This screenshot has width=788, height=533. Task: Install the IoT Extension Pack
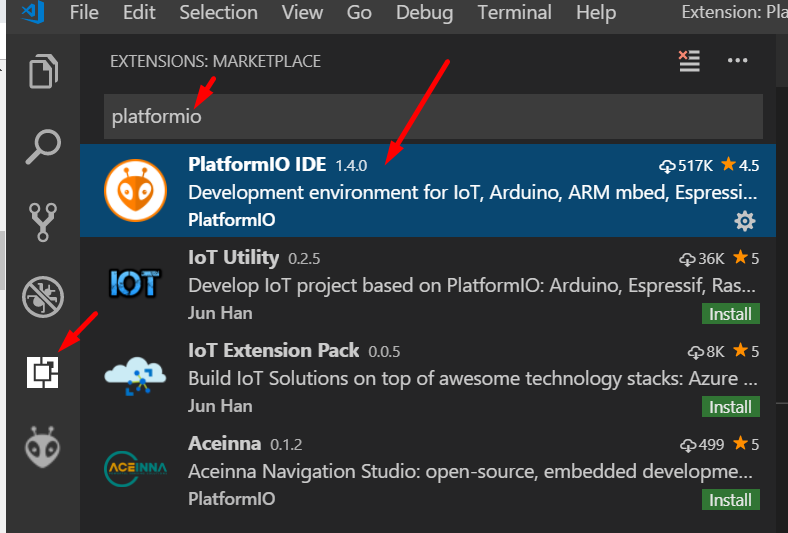730,407
